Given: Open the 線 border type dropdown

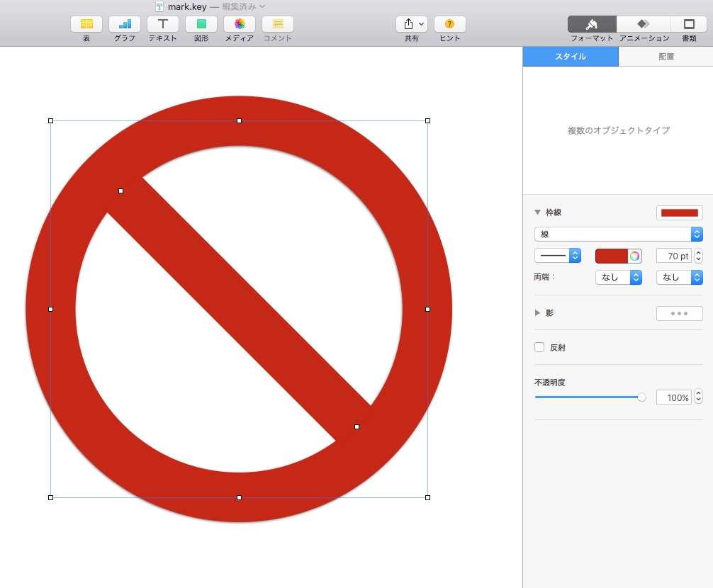Looking at the screenshot, I should coord(619,234).
